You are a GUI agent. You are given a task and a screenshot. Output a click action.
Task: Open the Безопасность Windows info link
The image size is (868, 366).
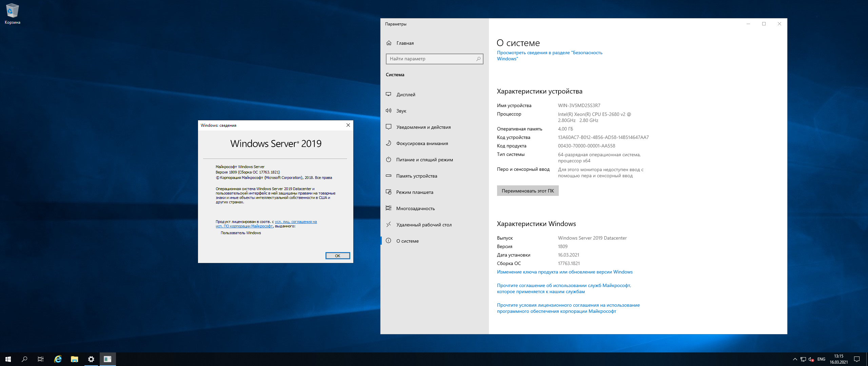tap(550, 56)
